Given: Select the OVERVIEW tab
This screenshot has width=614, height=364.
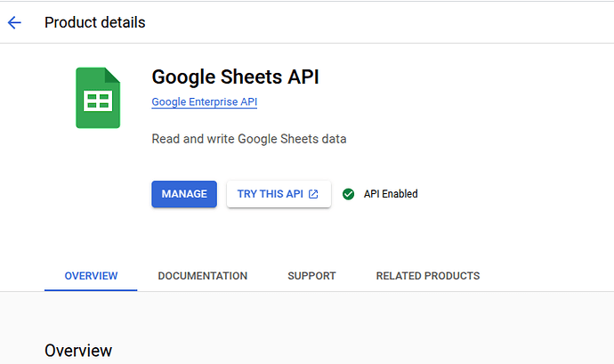Looking at the screenshot, I should [x=91, y=276].
